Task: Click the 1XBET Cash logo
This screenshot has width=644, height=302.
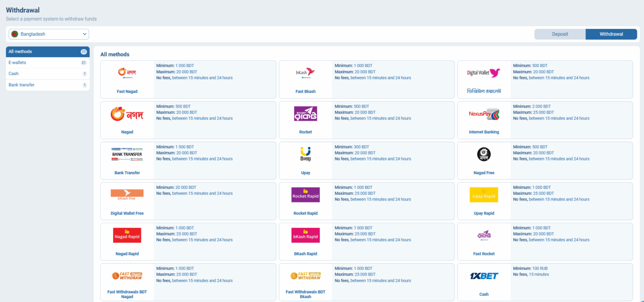Action: pos(484,276)
